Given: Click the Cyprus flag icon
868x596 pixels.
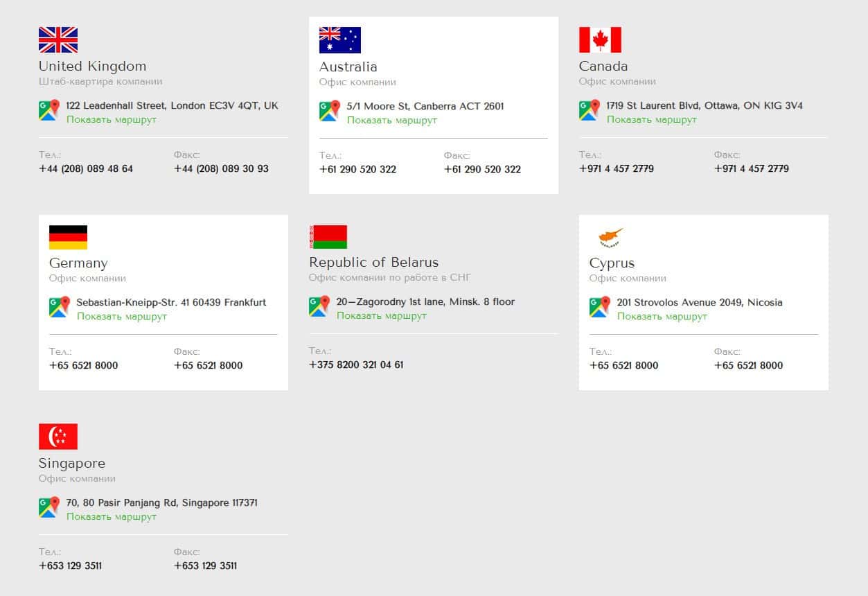Looking at the screenshot, I should 610,237.
